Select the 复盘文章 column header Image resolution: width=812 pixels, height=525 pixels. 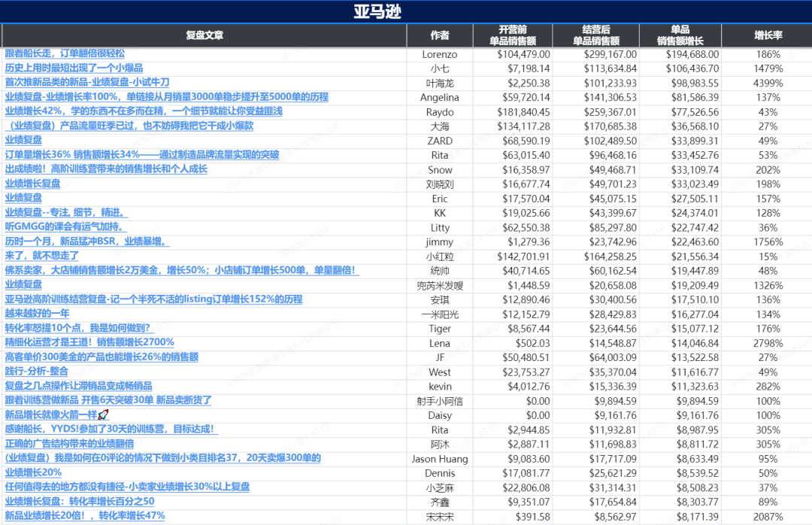[x=205, y=35]
